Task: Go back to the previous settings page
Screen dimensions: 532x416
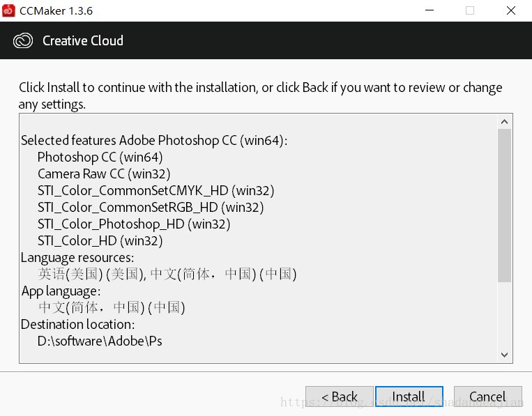Action: pyautogui.click(x=340, y=396)
